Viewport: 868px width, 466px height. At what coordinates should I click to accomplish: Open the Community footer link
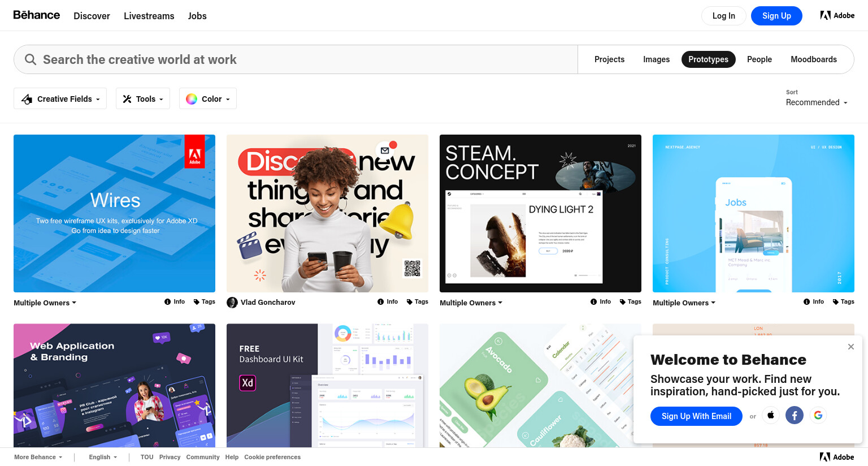click(203, 457)
